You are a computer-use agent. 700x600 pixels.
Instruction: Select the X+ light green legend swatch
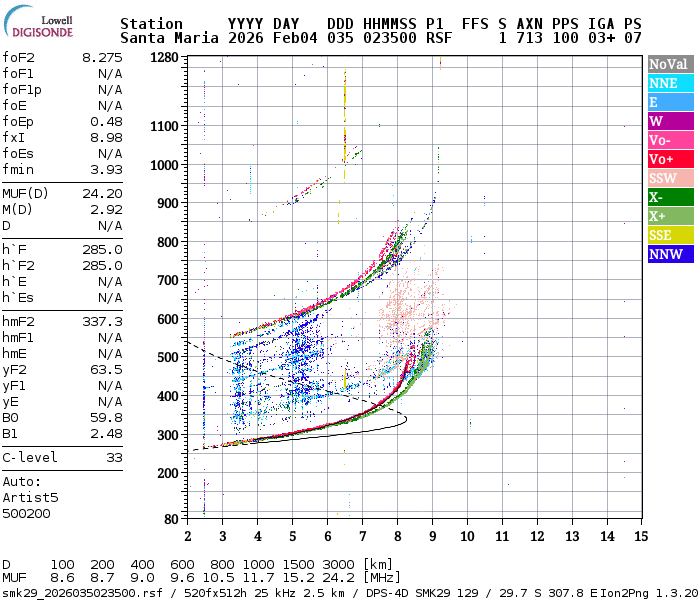(671, 216)
